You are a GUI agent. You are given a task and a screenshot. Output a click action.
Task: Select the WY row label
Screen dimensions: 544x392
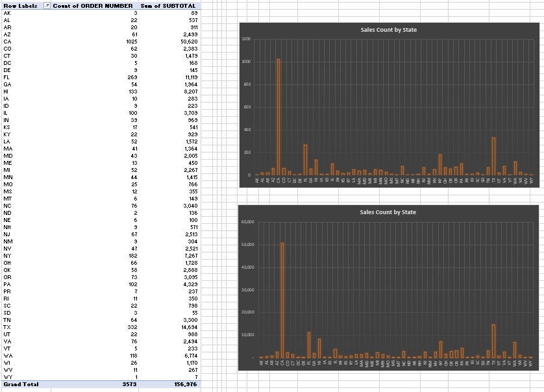click(x=8, y=377)
